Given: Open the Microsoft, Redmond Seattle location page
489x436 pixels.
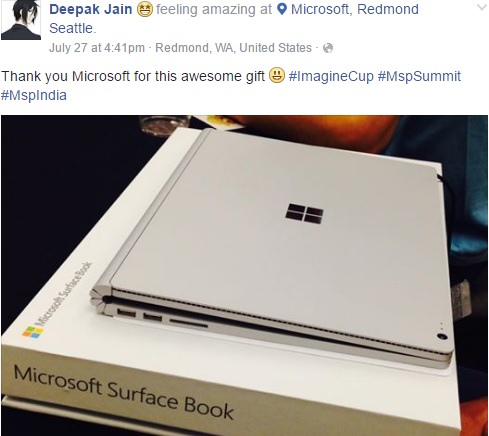Looking at the screenshot, I should [234, 19].
